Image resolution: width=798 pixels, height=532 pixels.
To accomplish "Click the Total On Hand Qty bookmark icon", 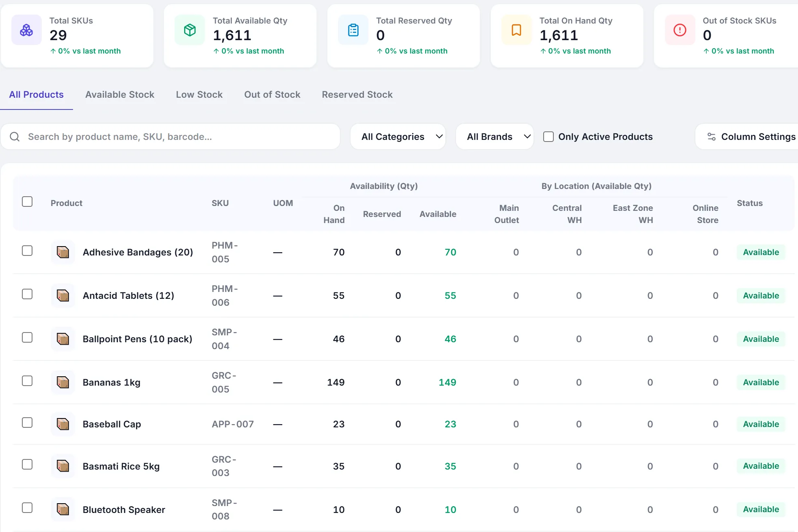I will point(516,30).
